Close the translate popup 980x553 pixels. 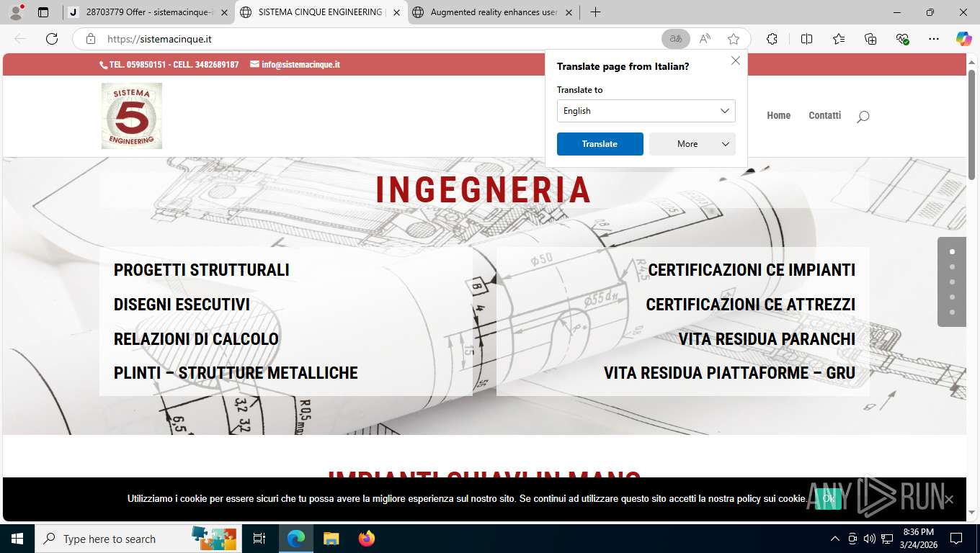(735, 60)
